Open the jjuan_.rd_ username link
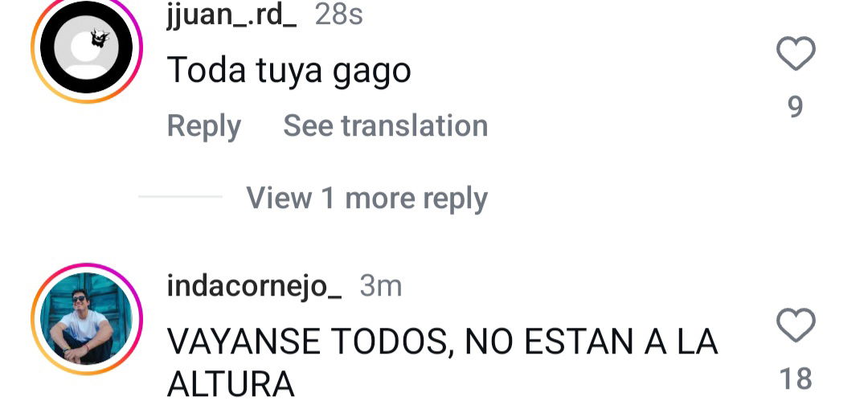 [231, 15]
